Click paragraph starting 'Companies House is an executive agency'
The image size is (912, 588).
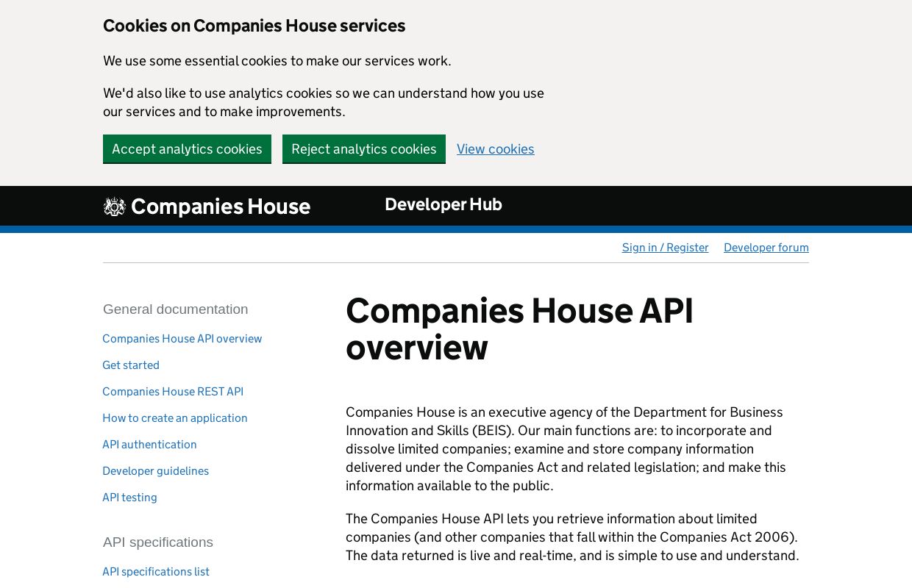click(x=566, y=449)
